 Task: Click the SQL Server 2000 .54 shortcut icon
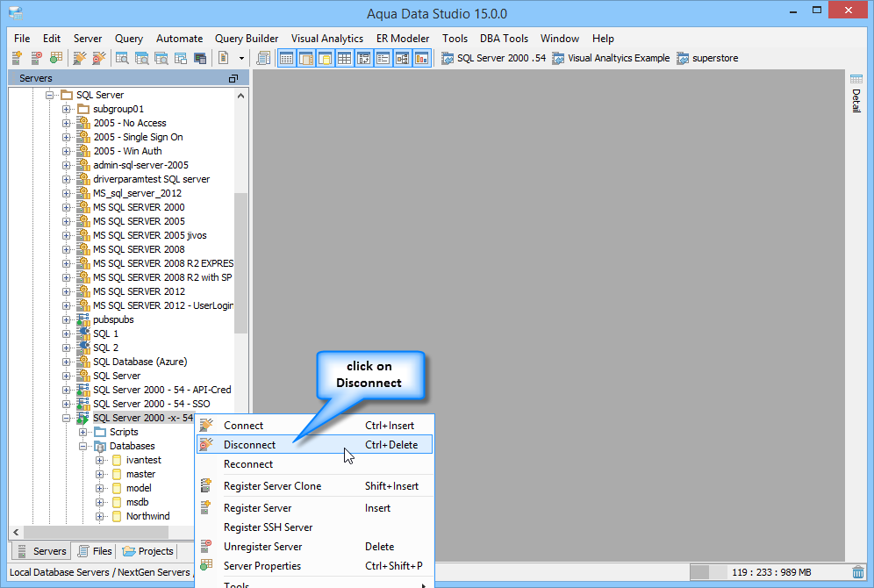448,58
